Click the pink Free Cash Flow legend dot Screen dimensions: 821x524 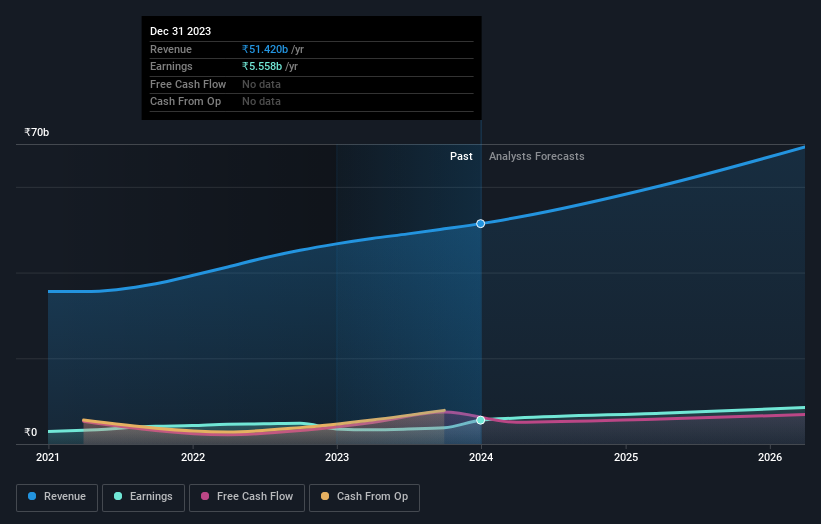point(205,496)
